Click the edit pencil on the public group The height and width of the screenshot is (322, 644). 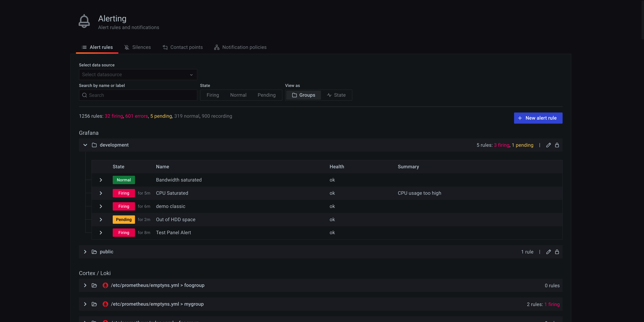point(548,252)
